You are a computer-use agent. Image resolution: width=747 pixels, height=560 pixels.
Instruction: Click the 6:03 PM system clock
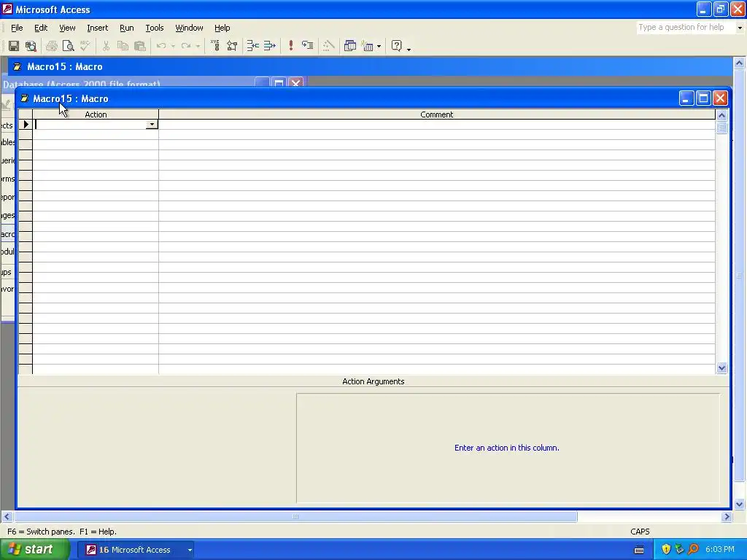[x=720, y=550]
